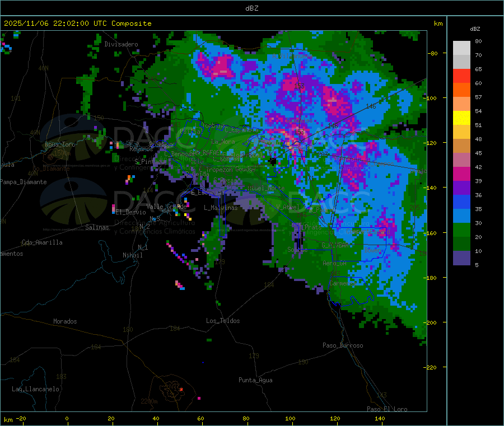Click the -160 km right axis tick label
504x426 pixels.
[x=431, y=233]
